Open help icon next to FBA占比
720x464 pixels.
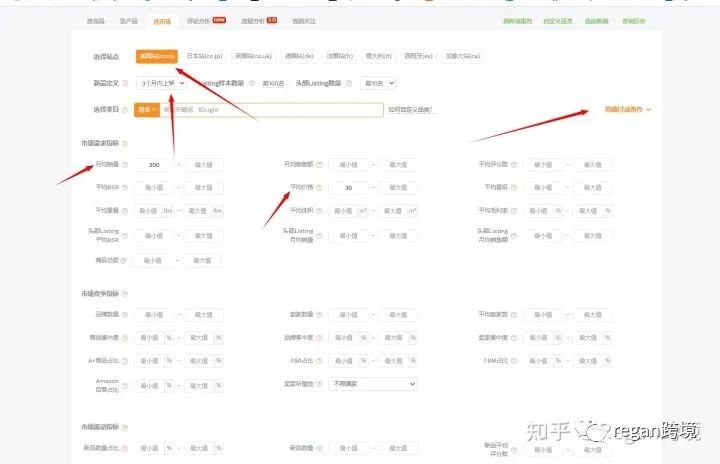pos(320,361)
